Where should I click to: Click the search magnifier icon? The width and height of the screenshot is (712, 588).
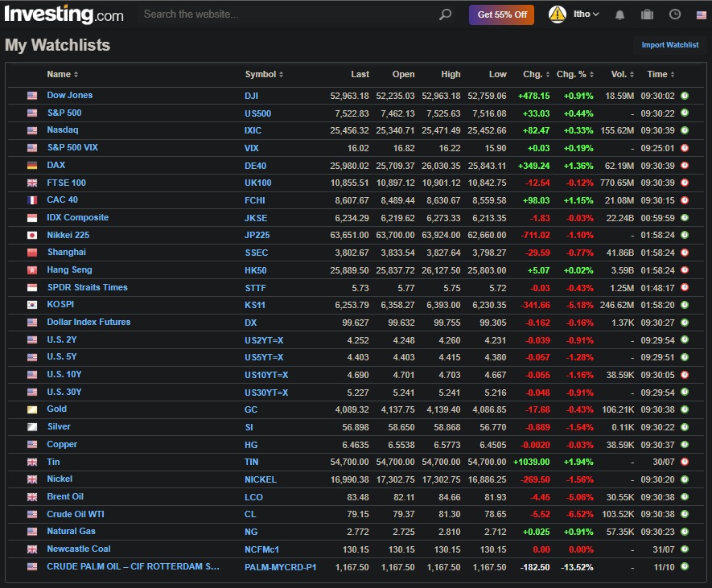point(446,14)
